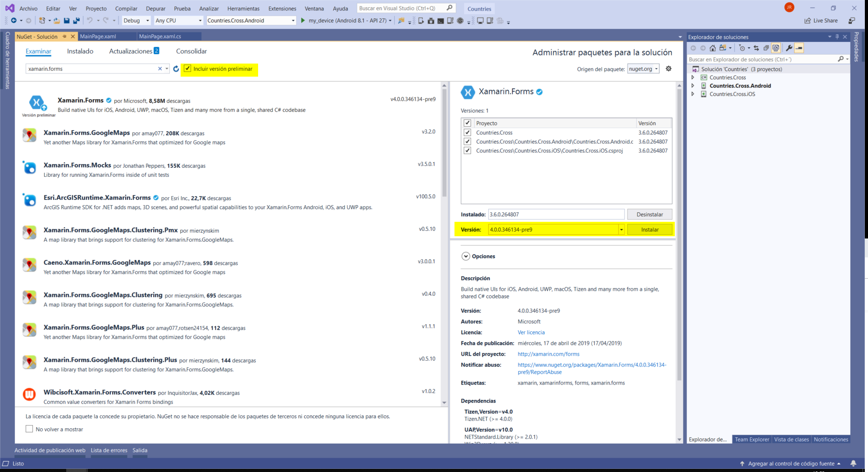Click pending changes filter clock icon
Viewport: 868px width, 472px height.
742,48
